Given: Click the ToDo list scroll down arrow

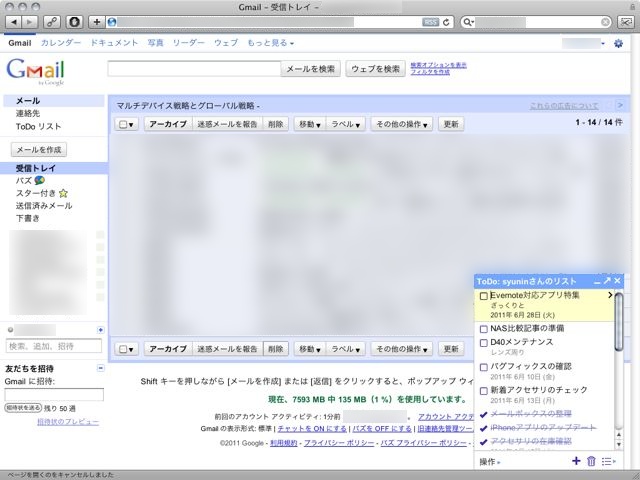Looking at the screenshot, I should 619,444.
